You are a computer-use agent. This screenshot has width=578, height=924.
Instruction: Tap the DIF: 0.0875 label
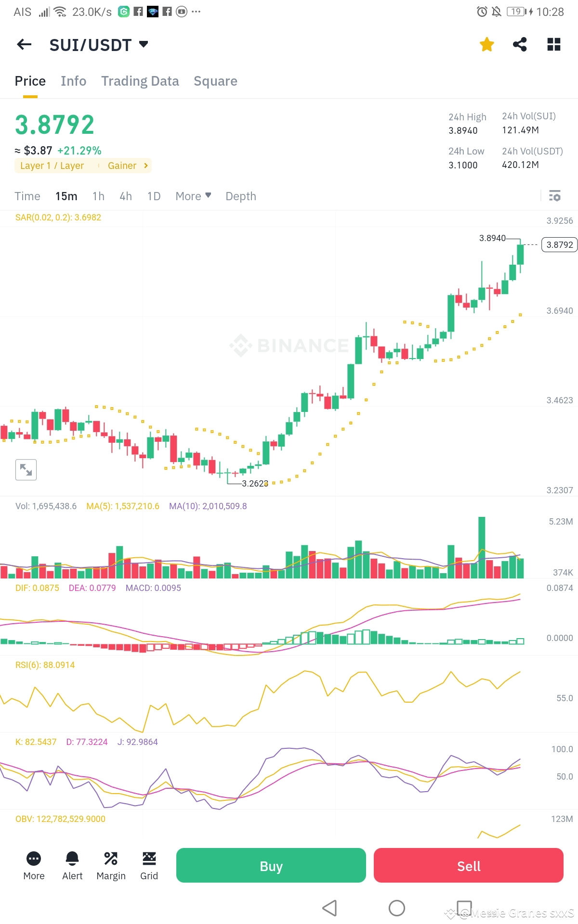pyautogui.click(x=37, y=588)
